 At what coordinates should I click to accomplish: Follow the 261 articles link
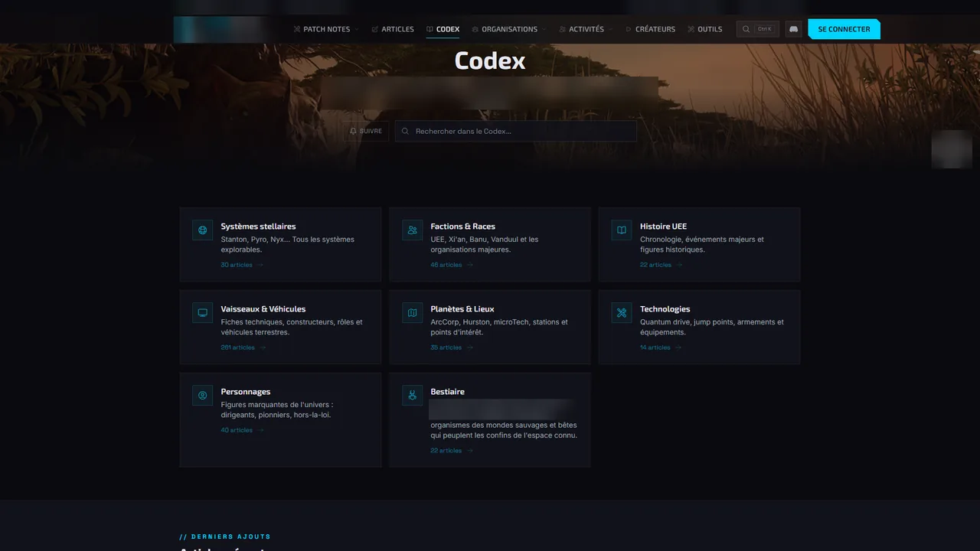243,347
